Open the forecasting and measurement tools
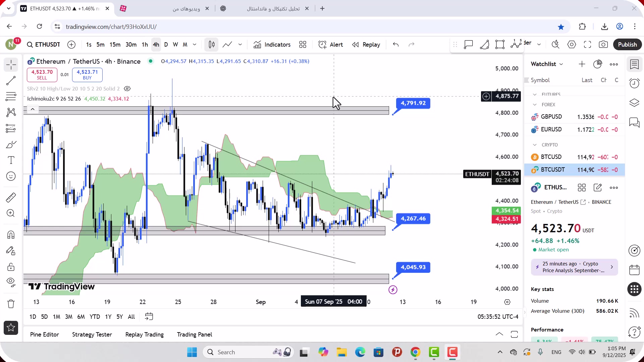Image resolution: width=644 pixels, height=362 pixels. coord(11,128)
